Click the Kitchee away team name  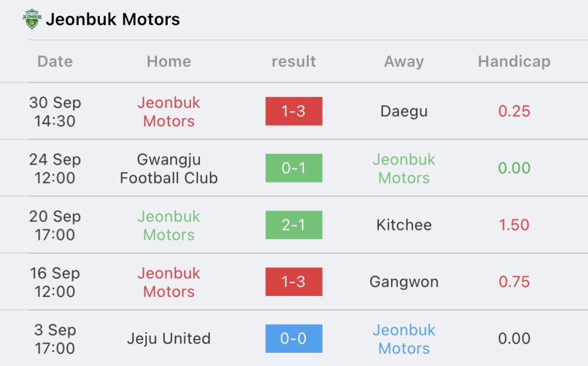coord(404,225)
